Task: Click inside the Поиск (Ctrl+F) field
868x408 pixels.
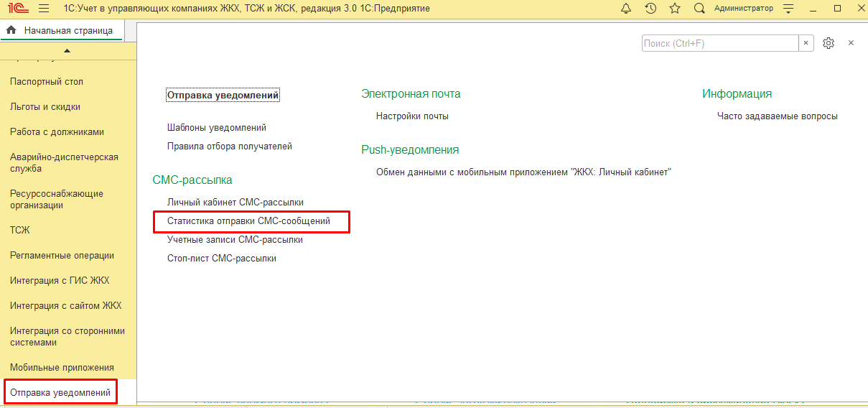Action: click(720, 43)
